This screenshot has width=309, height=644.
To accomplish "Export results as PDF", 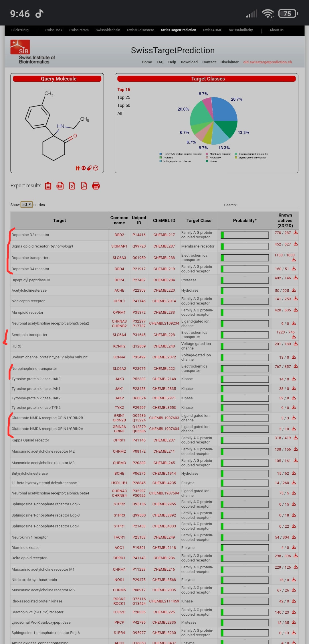I will coord(84,186).
